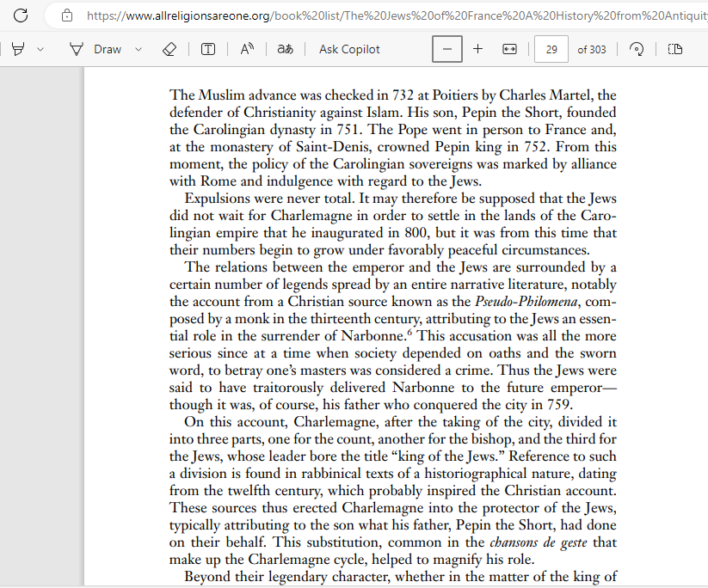Rotate the PDF page

click(637, 49)
